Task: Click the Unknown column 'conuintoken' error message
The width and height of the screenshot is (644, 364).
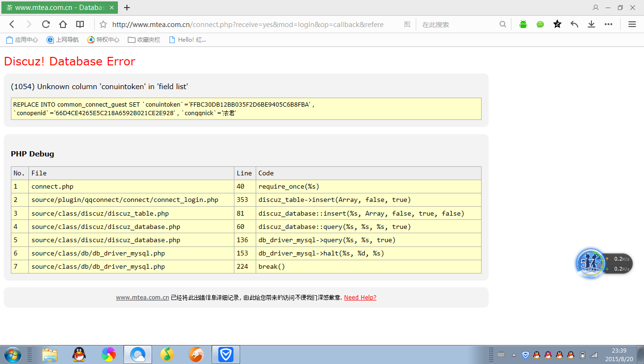Action: point(99,86)
